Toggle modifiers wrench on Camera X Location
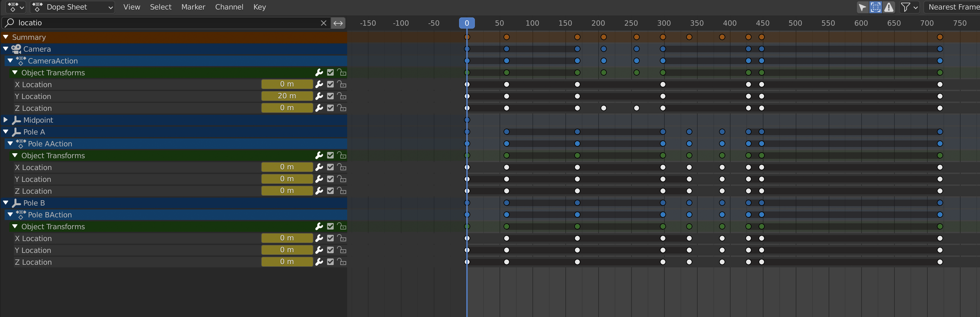This screenshot has height=317, width=980. (x=319, y=85)
